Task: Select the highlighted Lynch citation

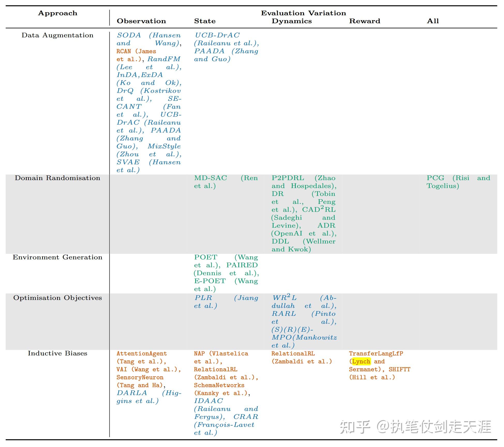Action: pyautogui.click(x=362, y=361)
